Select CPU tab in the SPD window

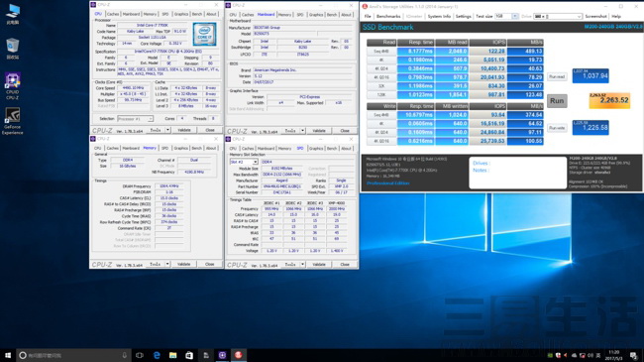pyautogui.click(x=233, y=149)
